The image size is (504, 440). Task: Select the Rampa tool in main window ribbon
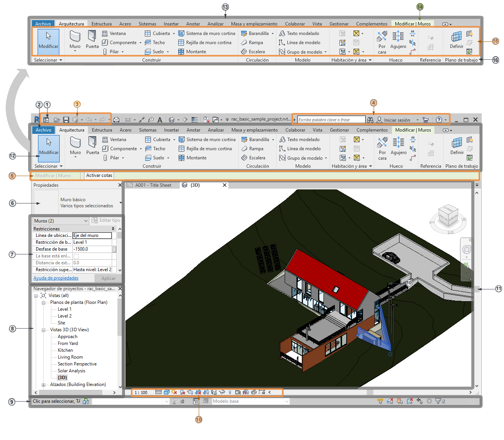tap(252, 149)
